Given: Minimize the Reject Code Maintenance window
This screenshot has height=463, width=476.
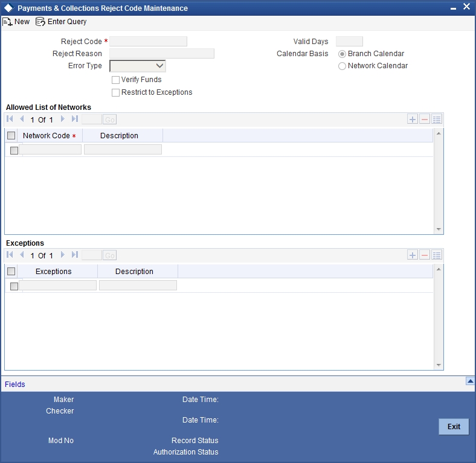Looking at the screenshot, I should 453,8.
